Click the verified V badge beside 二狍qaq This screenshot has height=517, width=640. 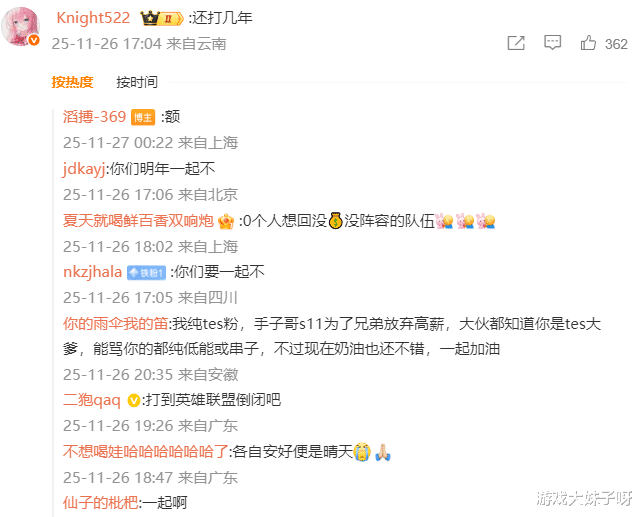[133, 400]
